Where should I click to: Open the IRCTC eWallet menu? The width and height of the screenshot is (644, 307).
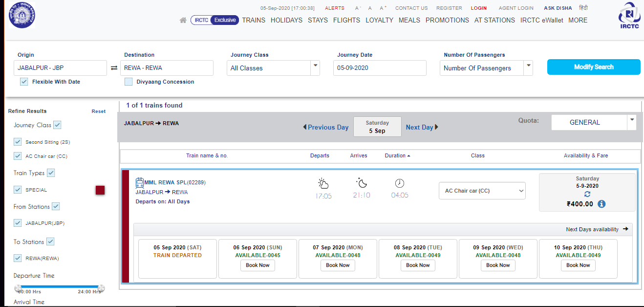coord(541,20)
